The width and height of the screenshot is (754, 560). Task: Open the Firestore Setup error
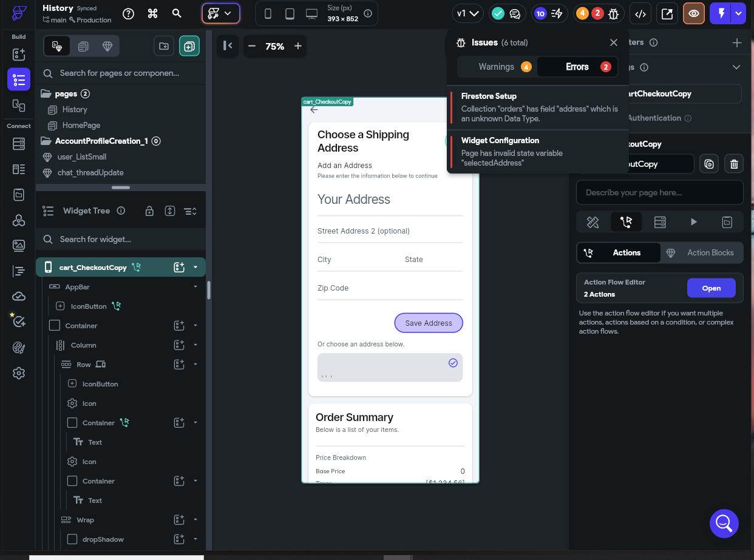[539, 107]
